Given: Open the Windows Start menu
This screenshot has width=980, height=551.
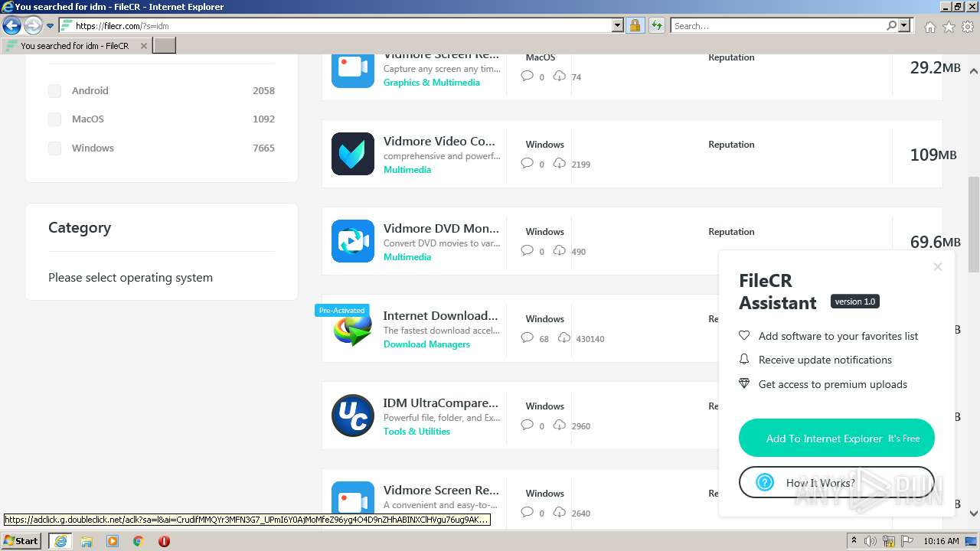Looking at the screenshot, I should pos(21,540).
